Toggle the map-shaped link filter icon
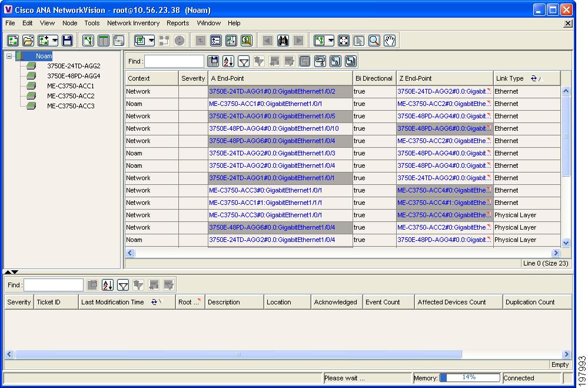 point(305,61)
